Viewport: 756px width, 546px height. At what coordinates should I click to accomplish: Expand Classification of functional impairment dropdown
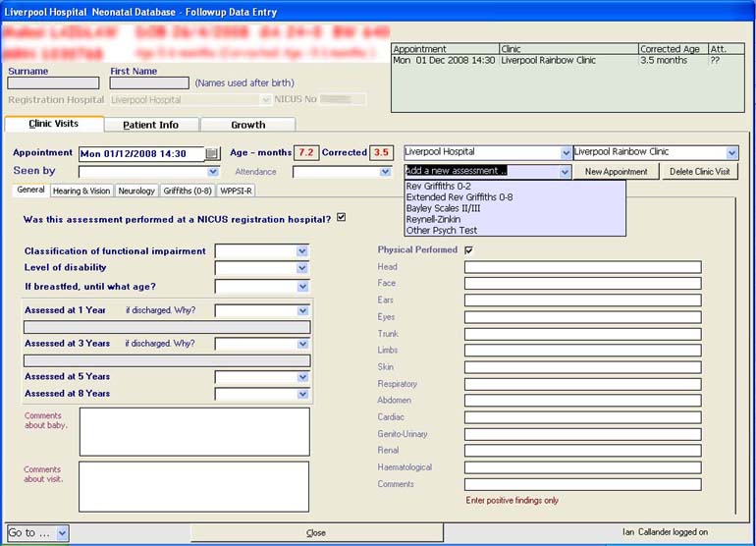click(301, 251)
